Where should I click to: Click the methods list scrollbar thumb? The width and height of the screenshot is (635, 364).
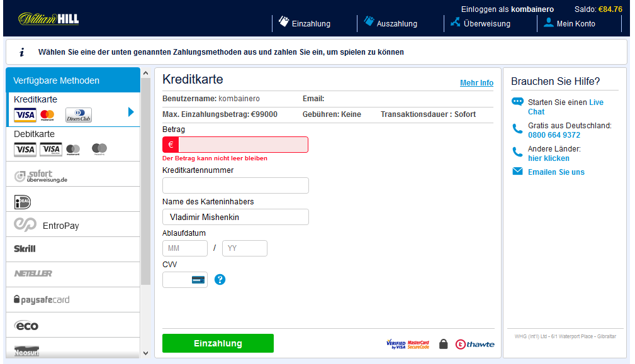pos(146,181)
